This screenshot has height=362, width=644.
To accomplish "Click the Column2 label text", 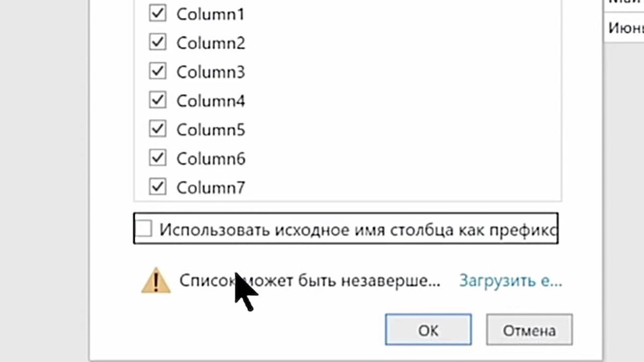I will click(210, 43).
